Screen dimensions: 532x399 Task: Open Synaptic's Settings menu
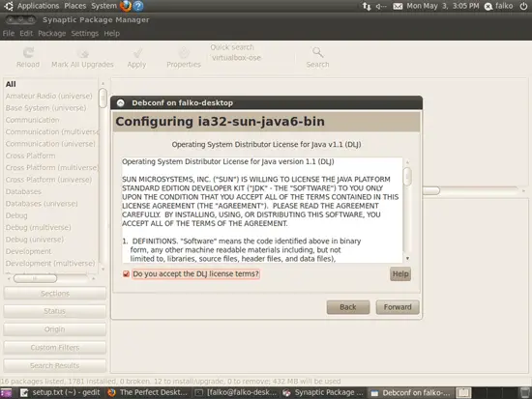pyautogui.click(x=84, y=33)
